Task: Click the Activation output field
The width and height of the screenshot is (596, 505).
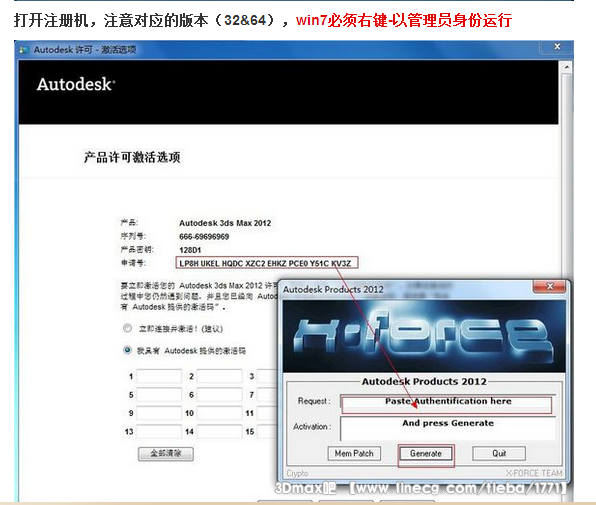Action: (x=448, y=428)
